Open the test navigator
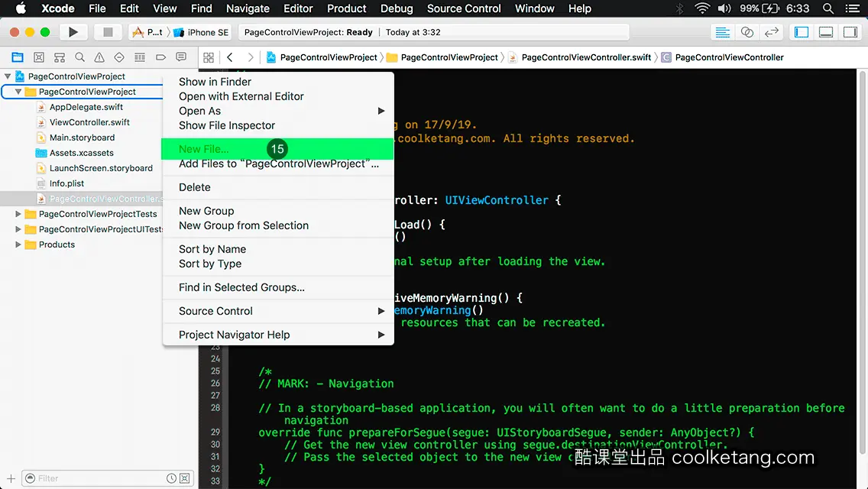This screenshot has width=868, height=489. tap(119, 57)
